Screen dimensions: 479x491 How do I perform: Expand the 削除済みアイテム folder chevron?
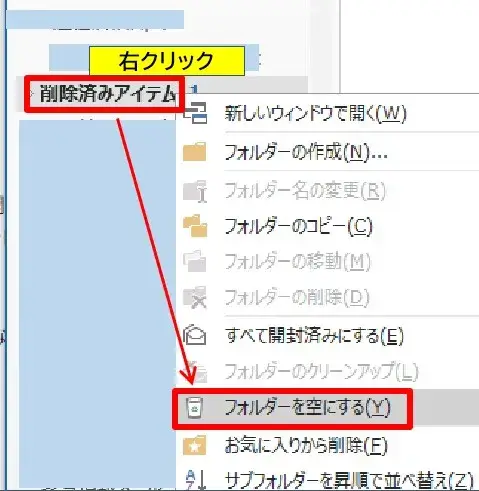click(x=32, y=94)
